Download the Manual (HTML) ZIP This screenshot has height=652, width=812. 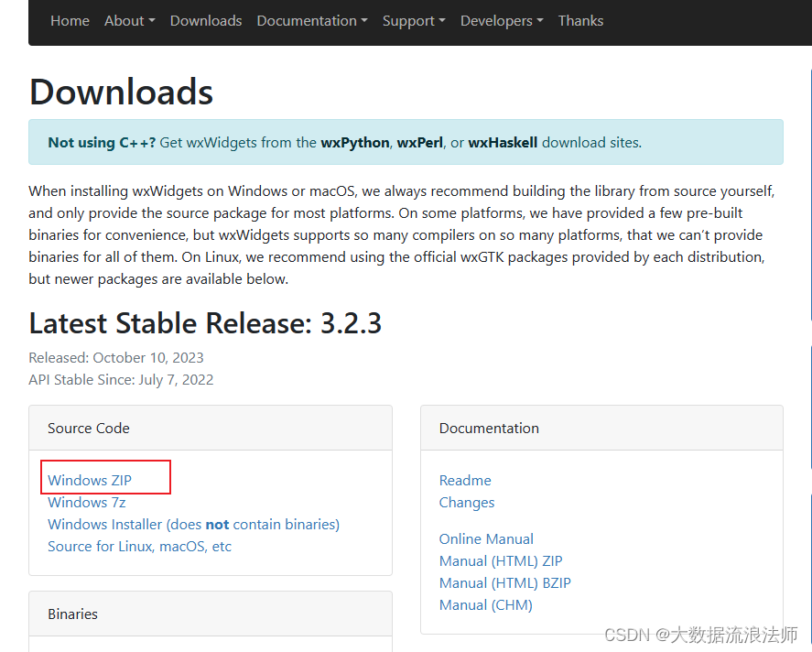(501, 560)
